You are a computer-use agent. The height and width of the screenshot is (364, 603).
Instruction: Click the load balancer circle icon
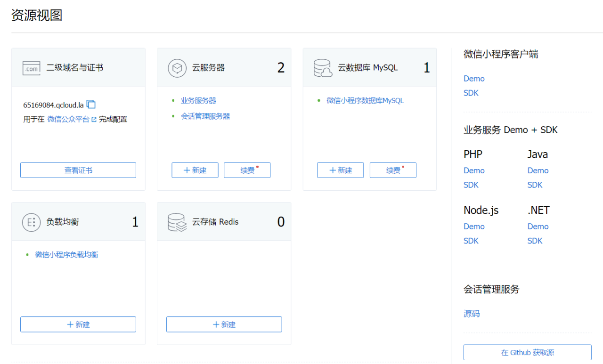pyautogui.click(x=32, y=222)
